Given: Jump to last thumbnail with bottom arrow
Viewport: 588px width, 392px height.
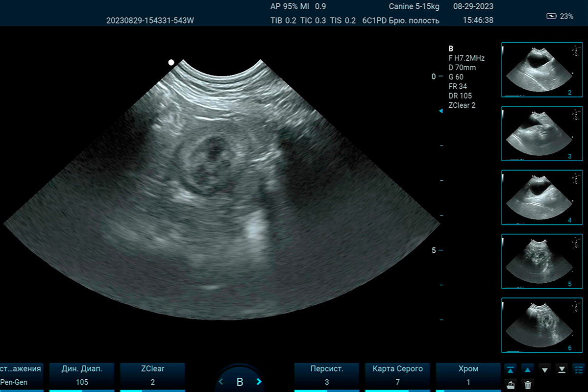Looking at the screenshot, I should coord(562,369).
